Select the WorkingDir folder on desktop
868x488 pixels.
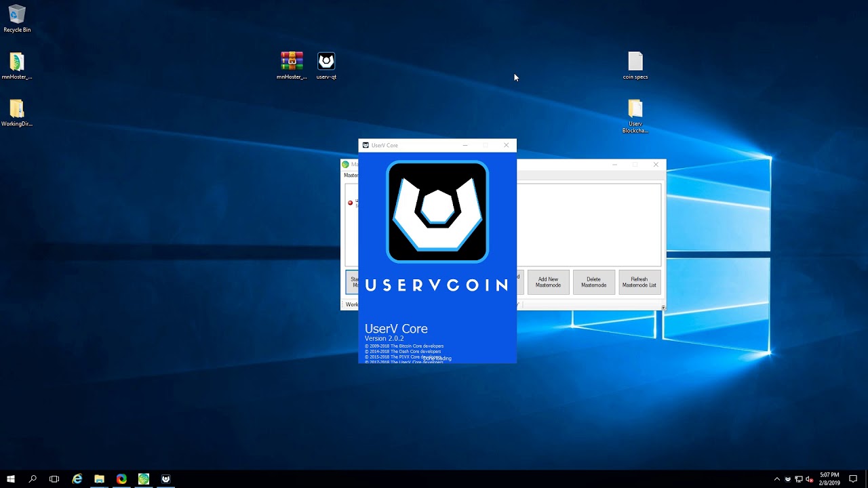tap(17, 113)
